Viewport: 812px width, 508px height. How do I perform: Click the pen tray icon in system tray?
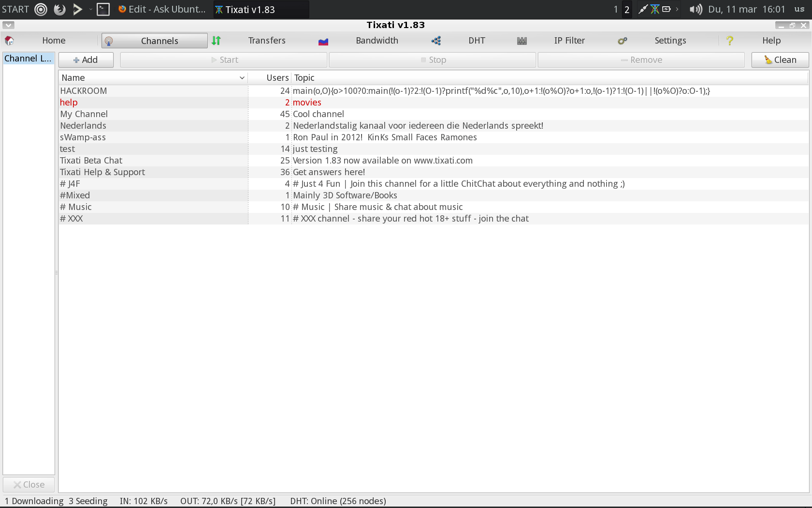(643, 9)
